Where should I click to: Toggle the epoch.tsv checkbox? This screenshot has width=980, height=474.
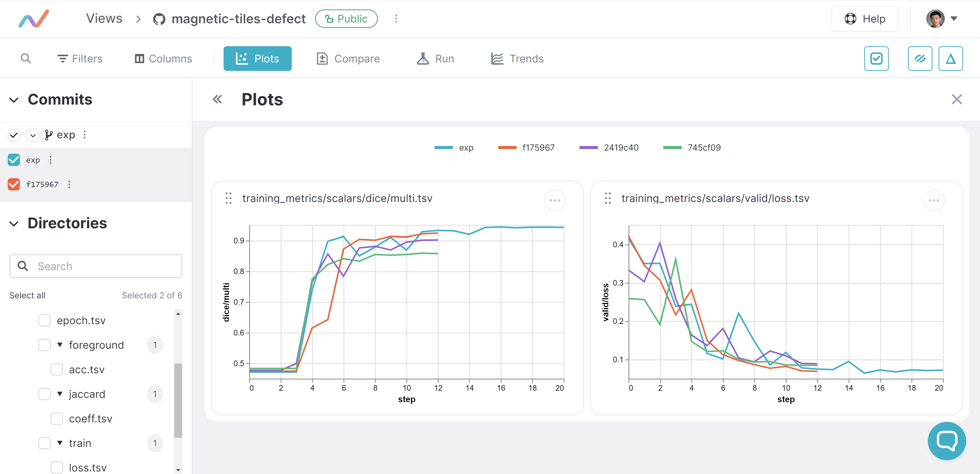pyautogui.click(x=44, y=320)
